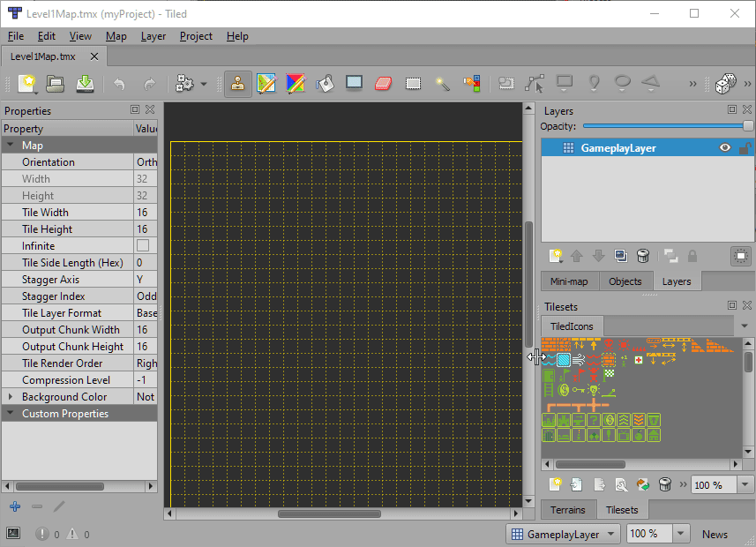This screenshot has height=547, width=756.
Task: Open the Layer menu
Action: pyautogui.click(x=153, y=36)
